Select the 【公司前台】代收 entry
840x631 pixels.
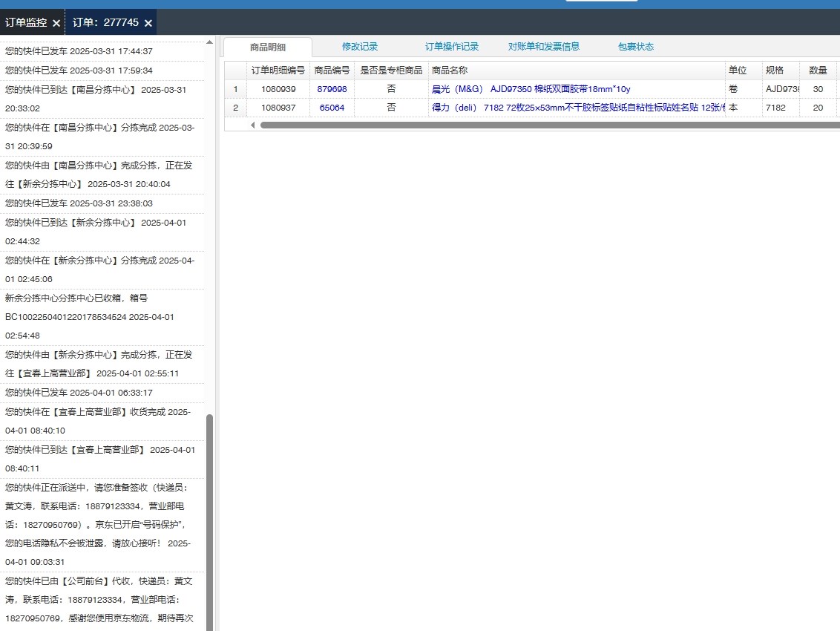(x=102, y=601)
